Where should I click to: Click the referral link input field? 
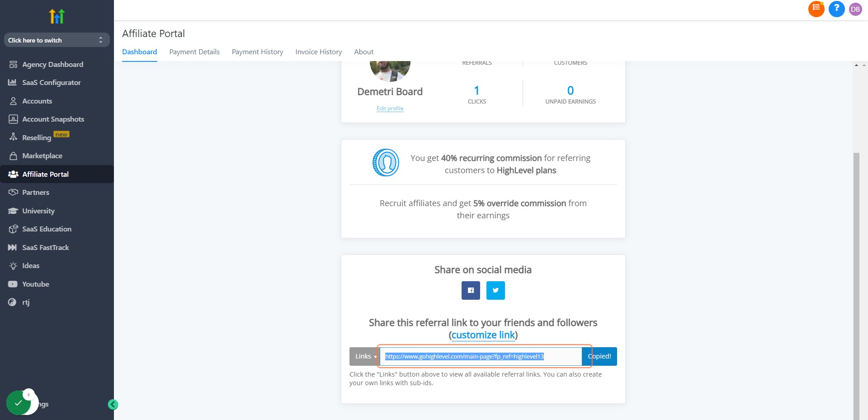[x=481, y=356]
